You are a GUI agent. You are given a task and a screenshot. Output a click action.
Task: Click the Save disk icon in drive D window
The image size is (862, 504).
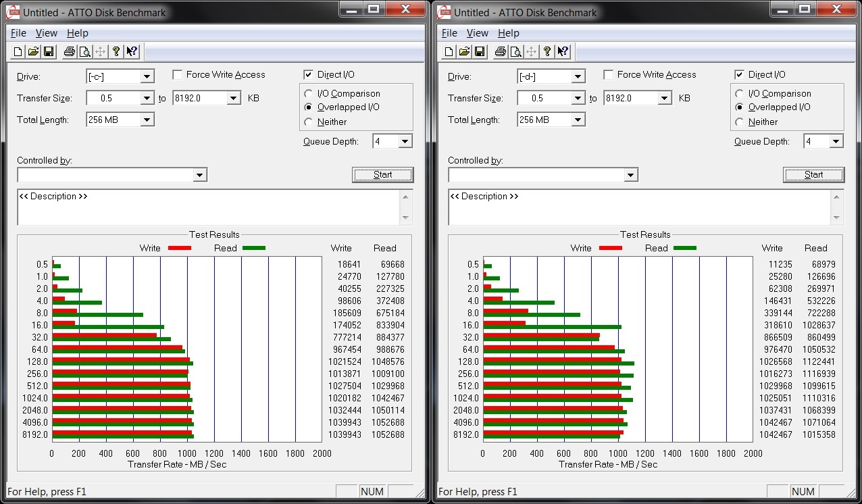(x=480, y=51)
